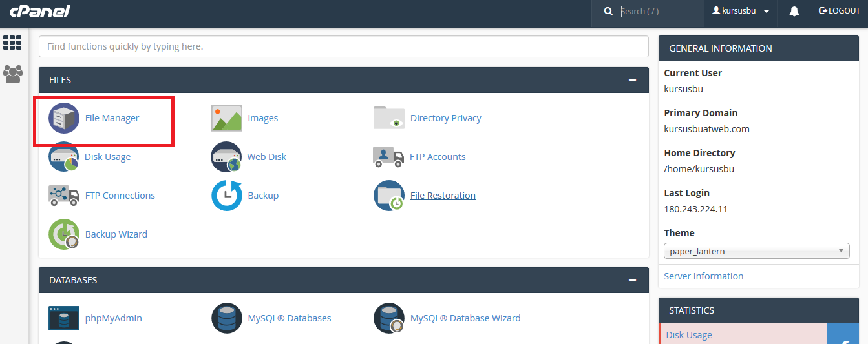Open the Web Disk icon
868x344 pixels.
coord(227,157)
